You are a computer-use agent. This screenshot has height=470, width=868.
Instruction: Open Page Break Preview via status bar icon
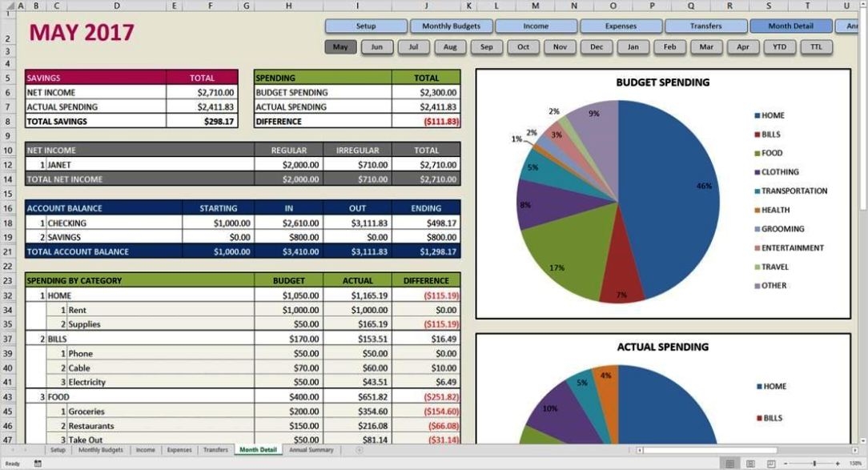[x=771, y=463]
